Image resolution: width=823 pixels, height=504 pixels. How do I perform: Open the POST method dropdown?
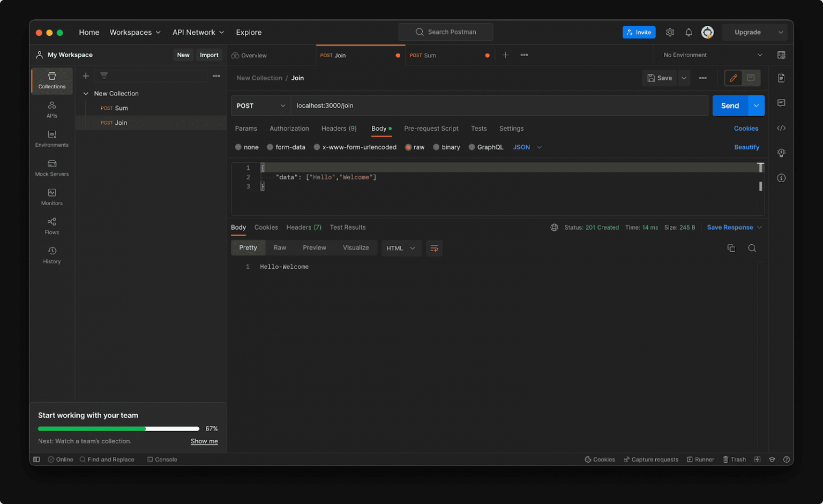tap(260, 106)
